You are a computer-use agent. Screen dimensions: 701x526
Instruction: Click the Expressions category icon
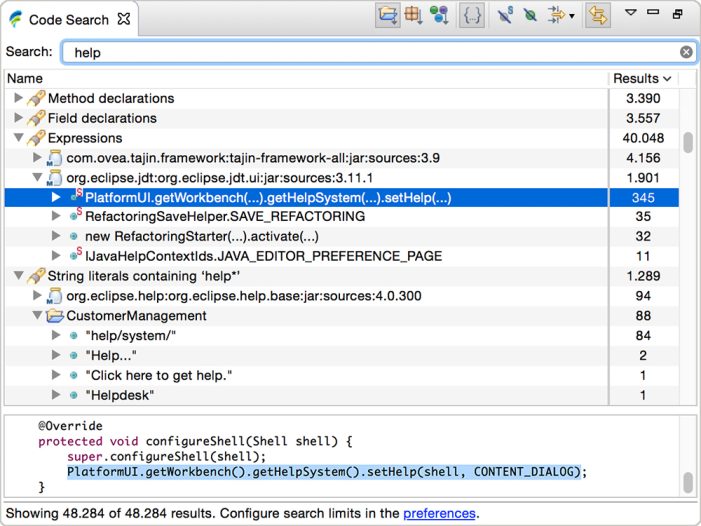click(36, 138)
